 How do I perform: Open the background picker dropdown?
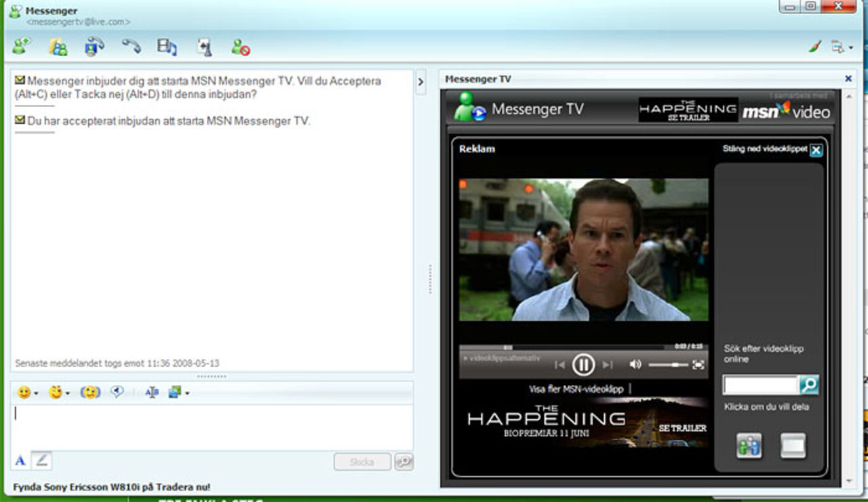coord(178,392)
